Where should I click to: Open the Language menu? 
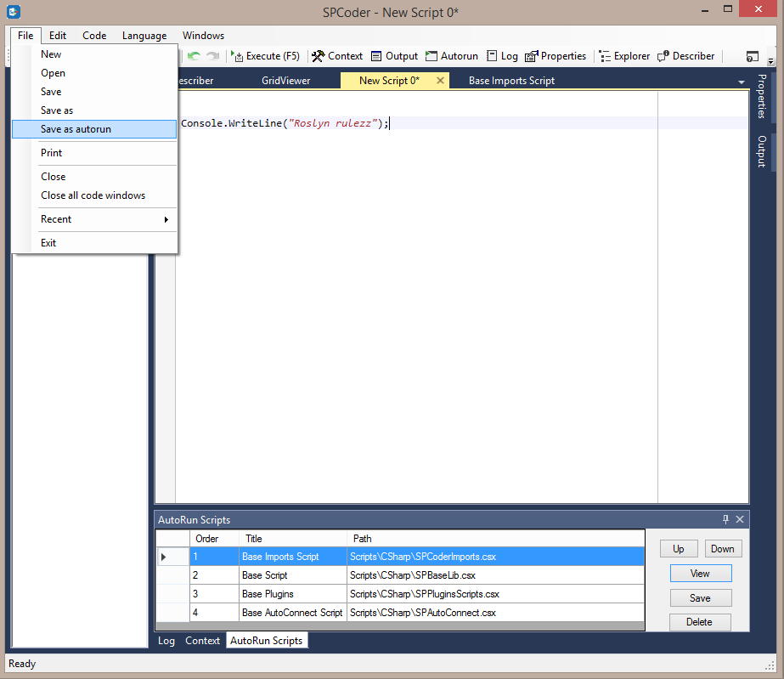point(144,36)
